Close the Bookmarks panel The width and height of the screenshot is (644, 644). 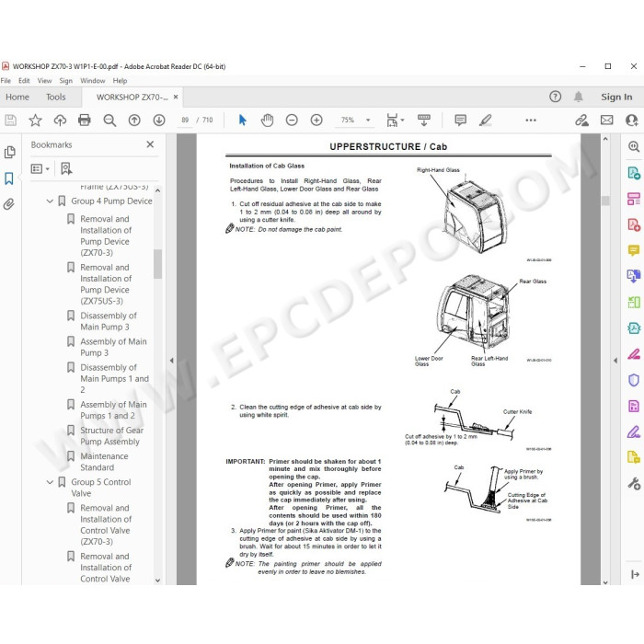tap(150, 144)
